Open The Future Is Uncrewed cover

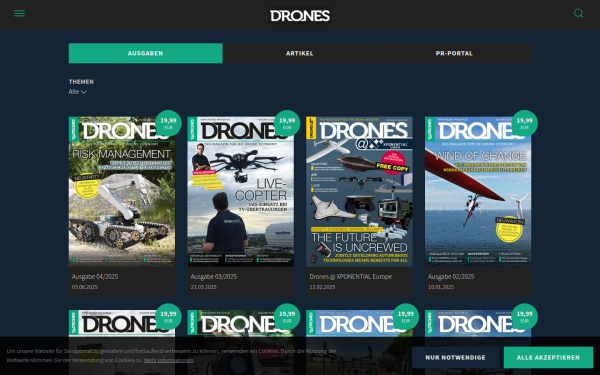359,191
